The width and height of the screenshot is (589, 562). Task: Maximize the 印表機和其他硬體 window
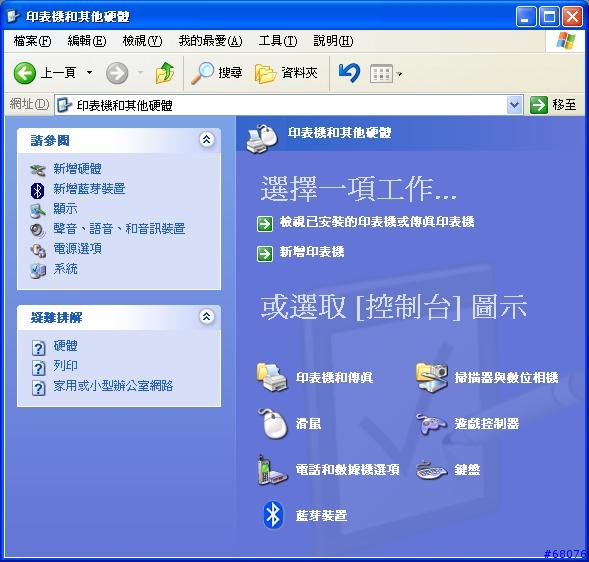click(x=549, y=17)
